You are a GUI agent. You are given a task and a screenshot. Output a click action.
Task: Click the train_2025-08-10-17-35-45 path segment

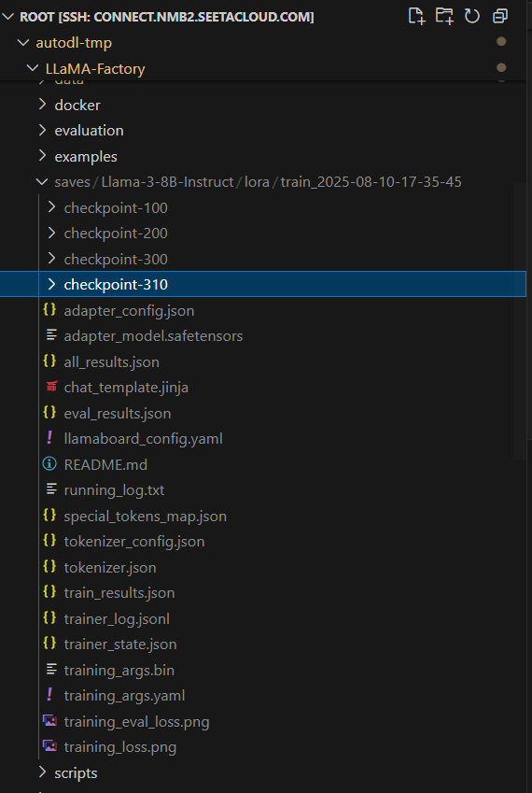click(371, 182)
